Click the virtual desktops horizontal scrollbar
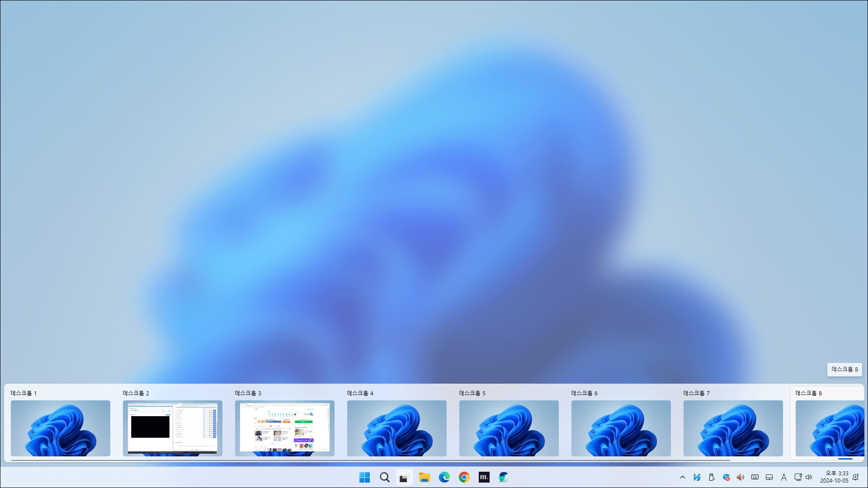Screen dimensions: 868x488 (x=371, y=460)
